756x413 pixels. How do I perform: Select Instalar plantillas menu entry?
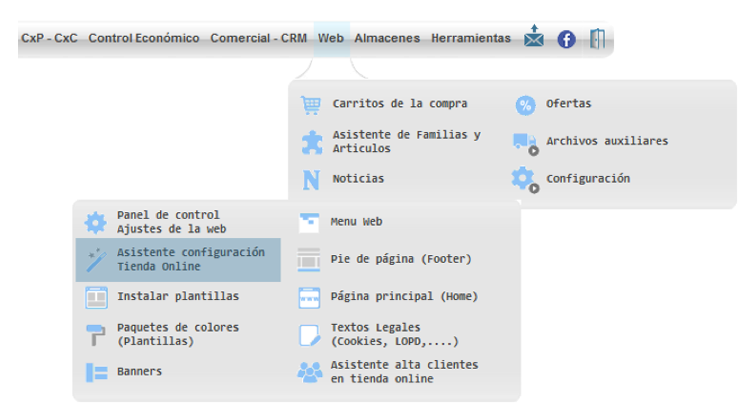tap(178, 297)
